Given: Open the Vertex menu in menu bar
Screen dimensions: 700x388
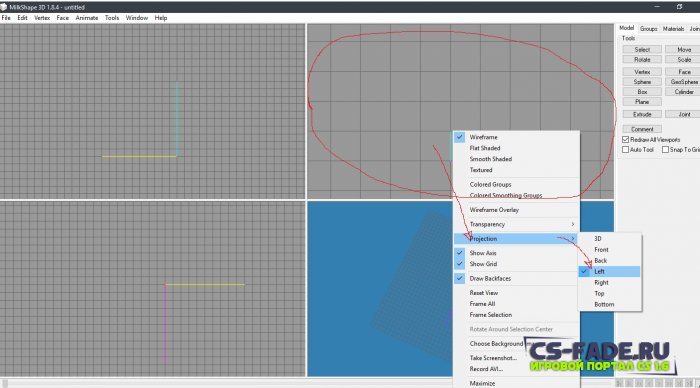Looking at the screenshot, I should pos(42,18).
